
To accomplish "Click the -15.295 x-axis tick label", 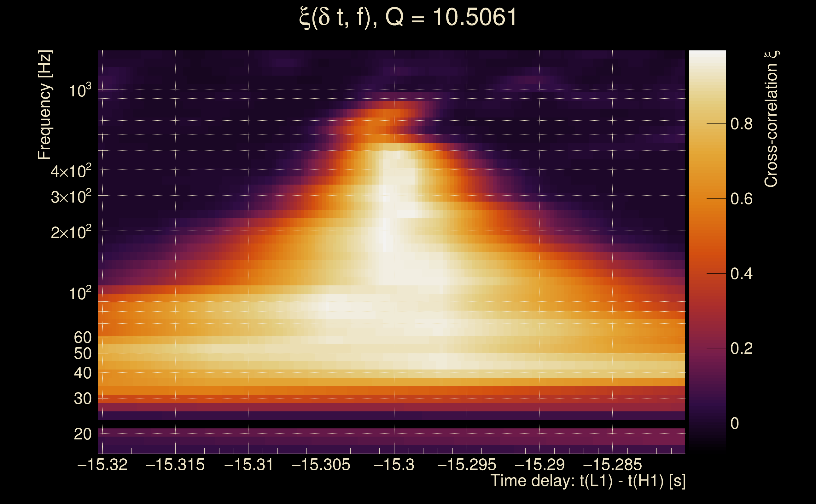I will 467,465.
